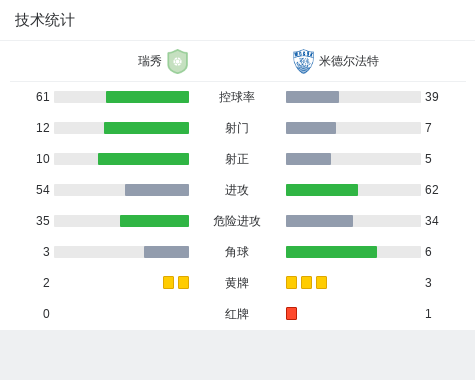Screen dimensions: 475x380
Task: Click 米德尔法特's green 进攻 bar at 62
Action: [322, 190]
